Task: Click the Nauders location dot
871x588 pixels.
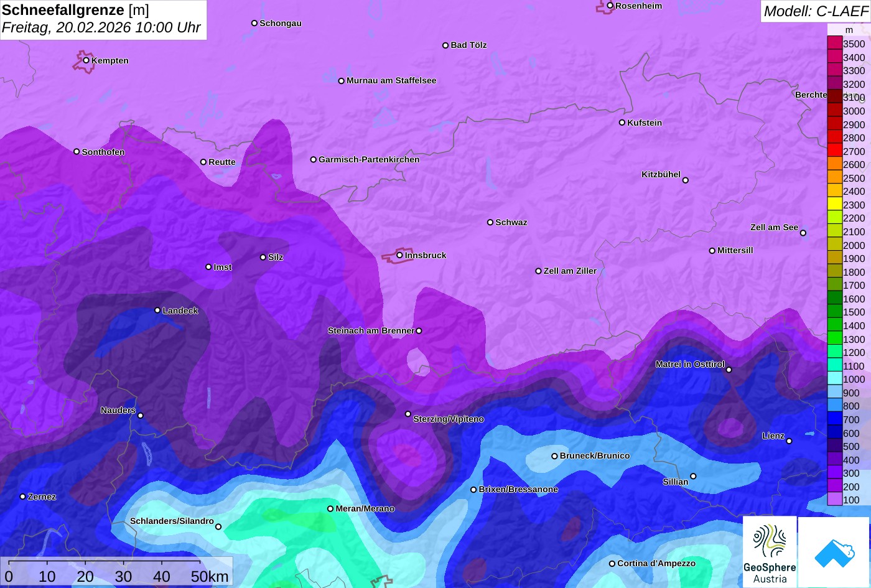Action: [x=141, y=416]
